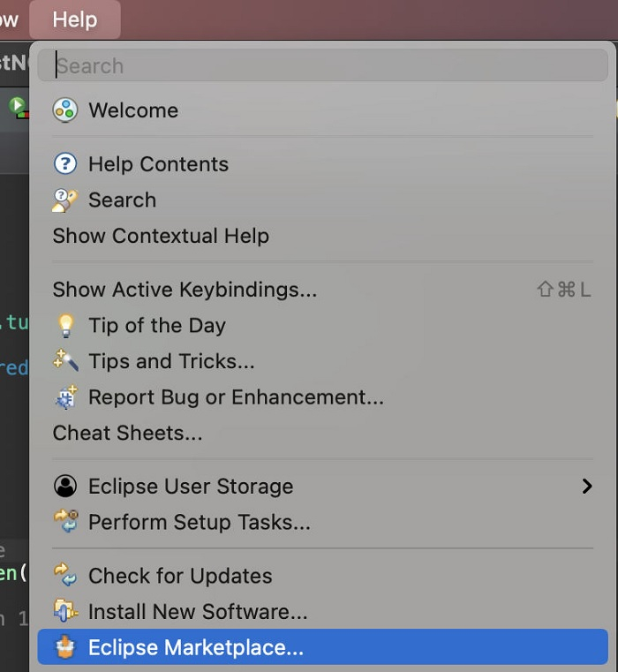
Task: Open Tips and Tricks menu entry
Action: (x=171, y=361)
